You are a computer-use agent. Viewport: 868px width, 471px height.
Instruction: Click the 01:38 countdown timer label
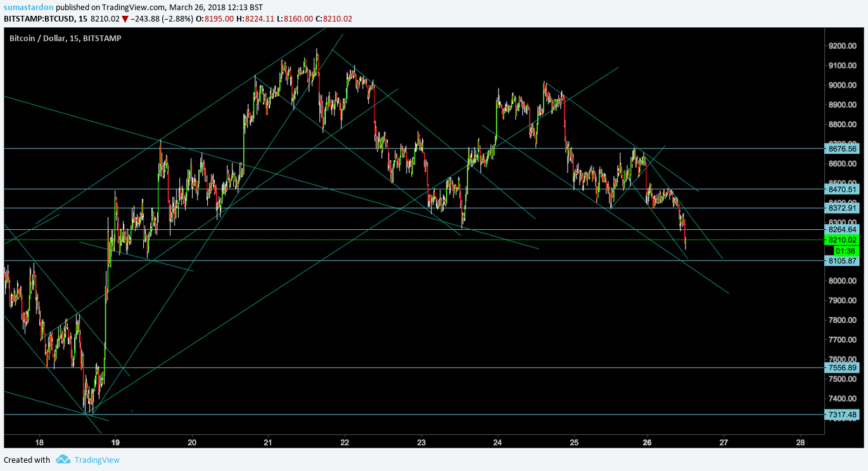point(846,251)
